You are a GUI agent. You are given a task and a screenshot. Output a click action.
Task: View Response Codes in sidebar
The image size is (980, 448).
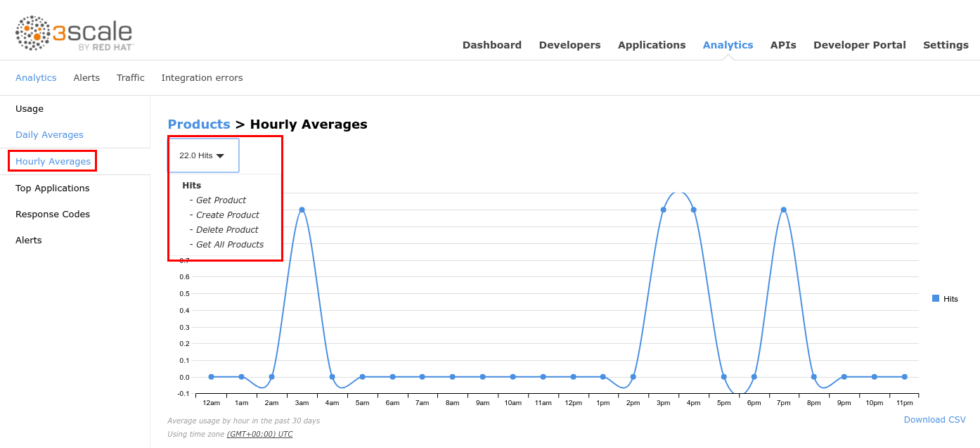tap(53, 215)
